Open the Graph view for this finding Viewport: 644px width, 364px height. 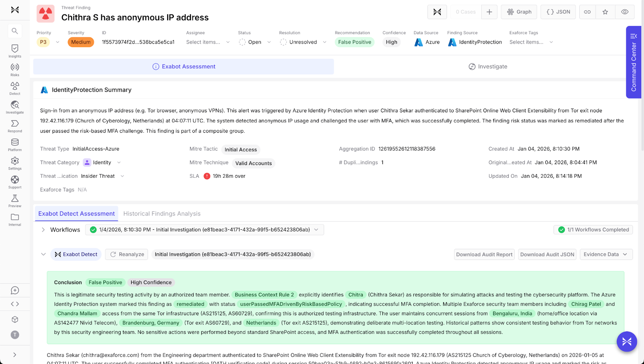[519, 12]
